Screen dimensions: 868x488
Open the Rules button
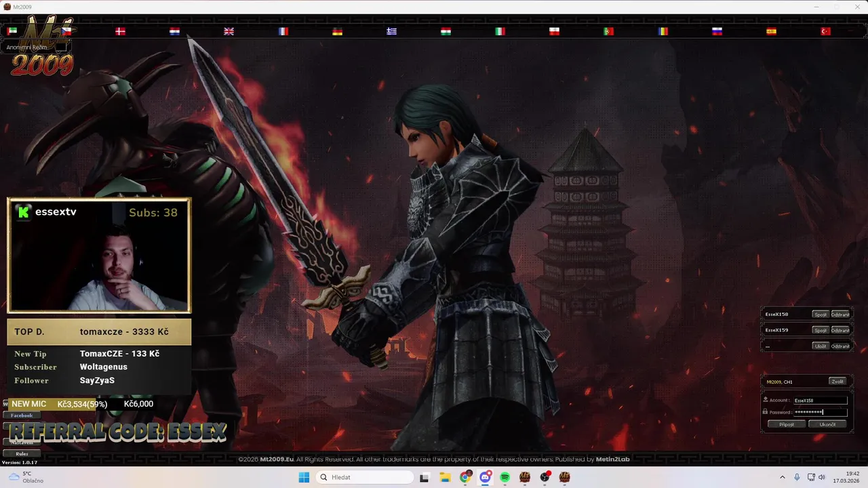pyautogui.click(x=22, y=453)
